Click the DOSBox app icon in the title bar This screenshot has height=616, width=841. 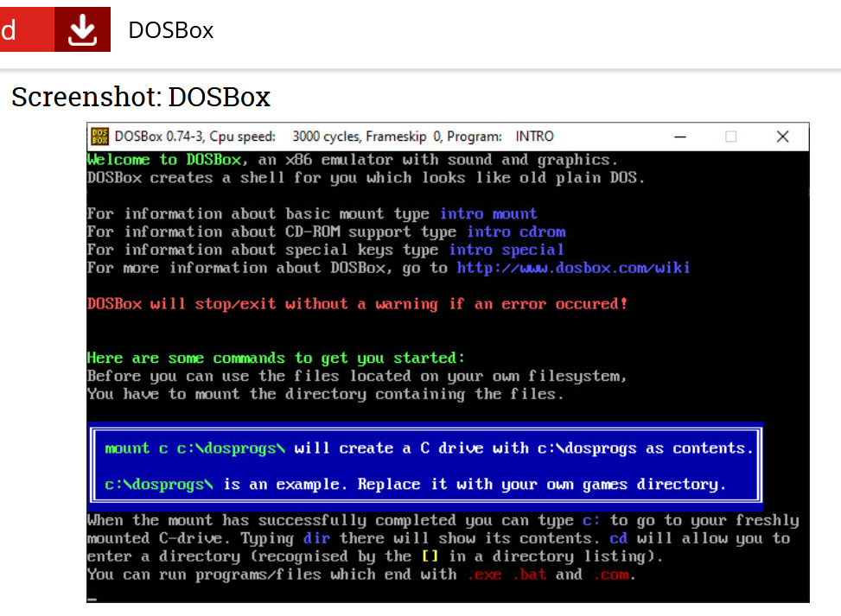point(99,137)
